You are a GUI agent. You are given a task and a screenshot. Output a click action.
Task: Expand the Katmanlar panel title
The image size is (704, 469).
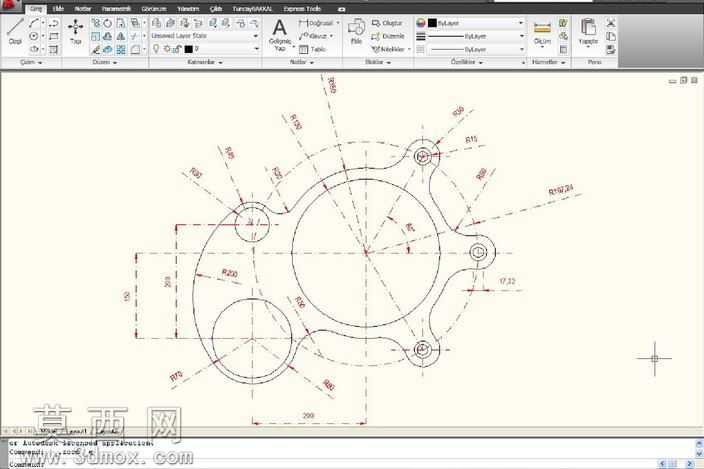click(205, 62)
